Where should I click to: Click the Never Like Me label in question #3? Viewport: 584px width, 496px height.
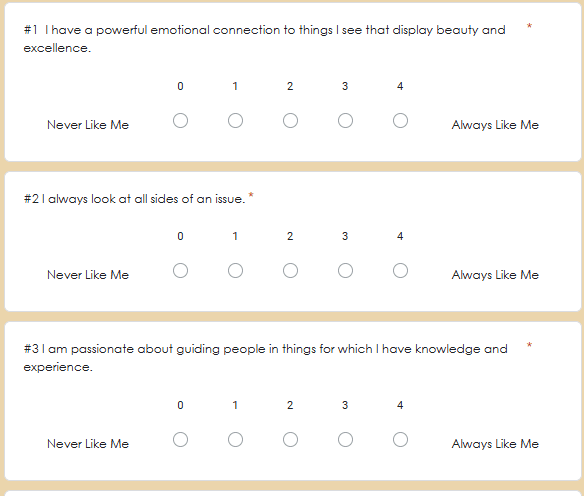[88, 444]
